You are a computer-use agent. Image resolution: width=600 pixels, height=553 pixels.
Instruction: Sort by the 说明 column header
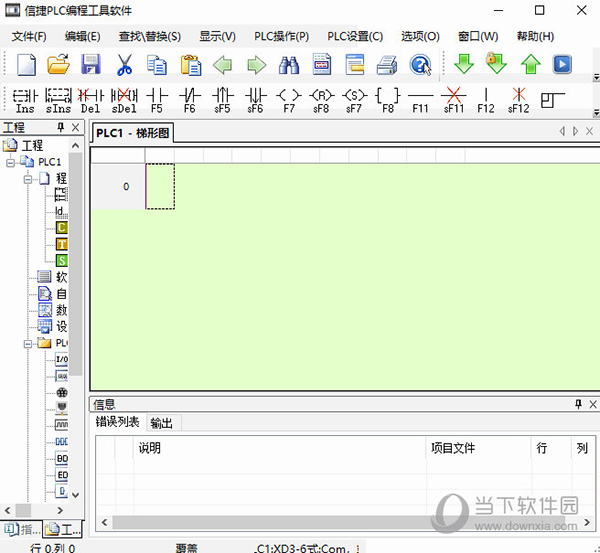[280, 448]
